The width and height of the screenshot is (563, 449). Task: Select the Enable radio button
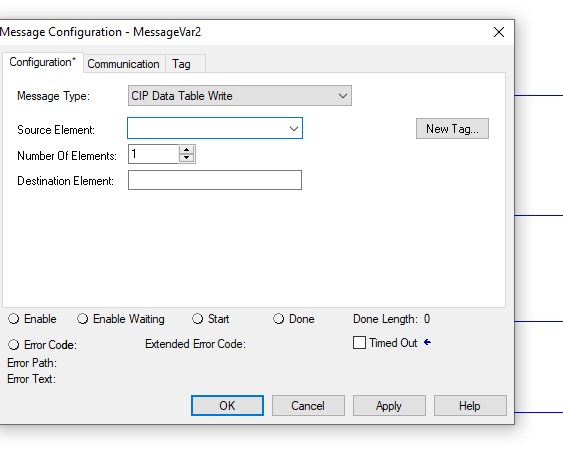pyautogui.click(x=14, y=319)
